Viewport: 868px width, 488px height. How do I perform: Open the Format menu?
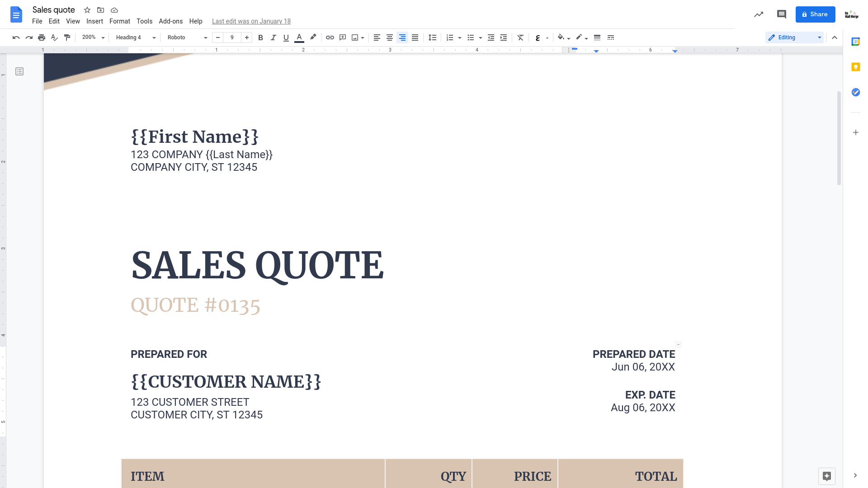[x=119, y=21]
